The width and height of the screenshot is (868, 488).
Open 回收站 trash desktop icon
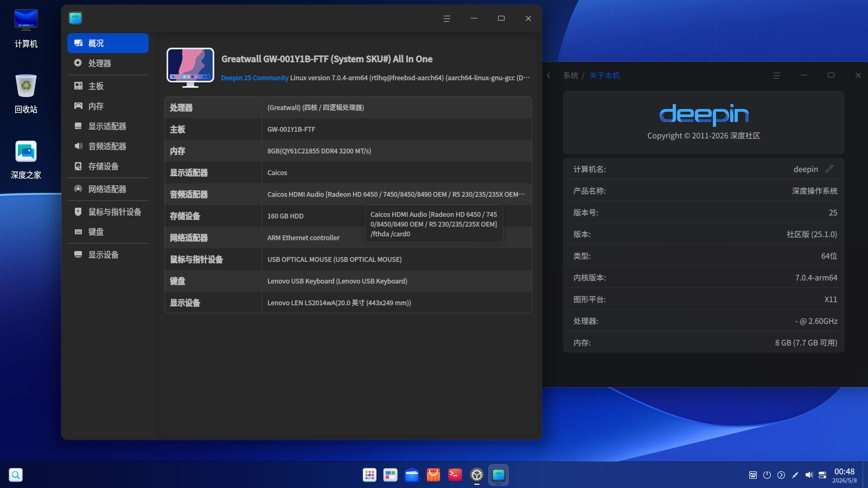(26, 94)
